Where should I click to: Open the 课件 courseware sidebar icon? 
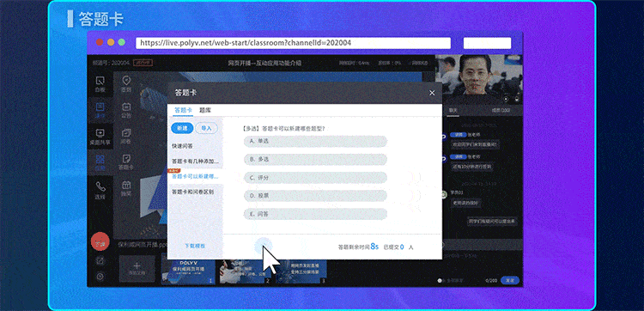click(100, 111)
